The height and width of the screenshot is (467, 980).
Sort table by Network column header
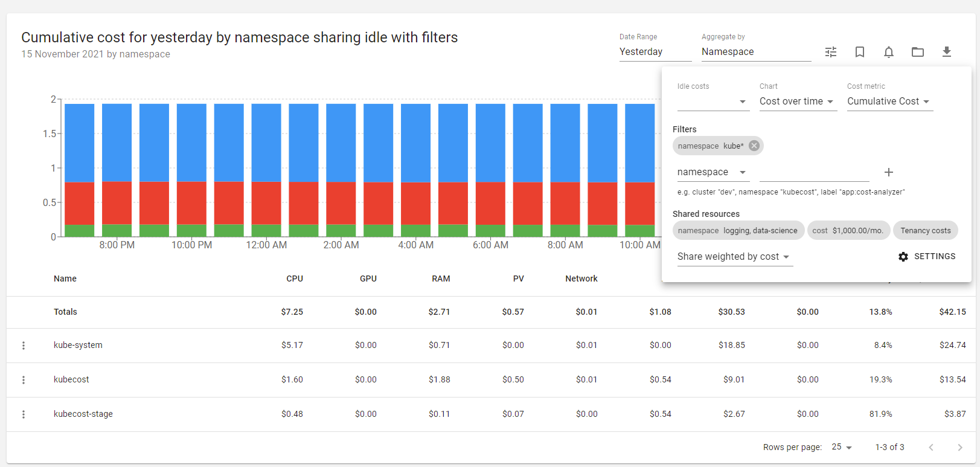(581, 279)
